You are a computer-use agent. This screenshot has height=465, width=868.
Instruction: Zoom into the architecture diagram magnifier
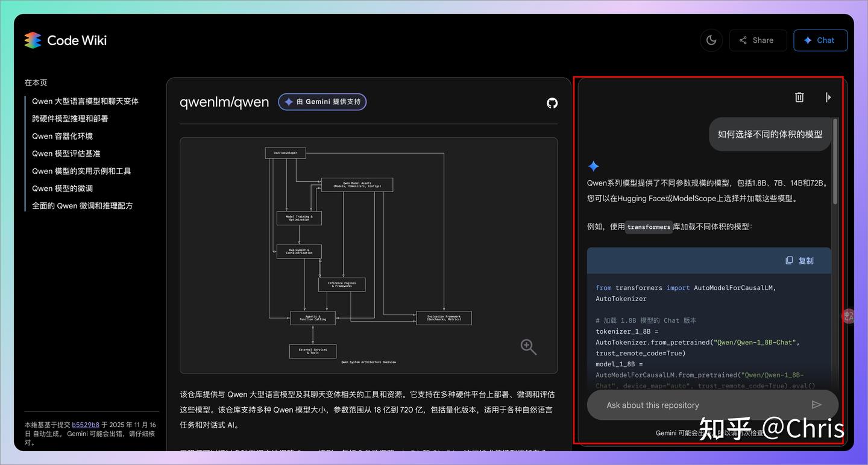point(529,346)
